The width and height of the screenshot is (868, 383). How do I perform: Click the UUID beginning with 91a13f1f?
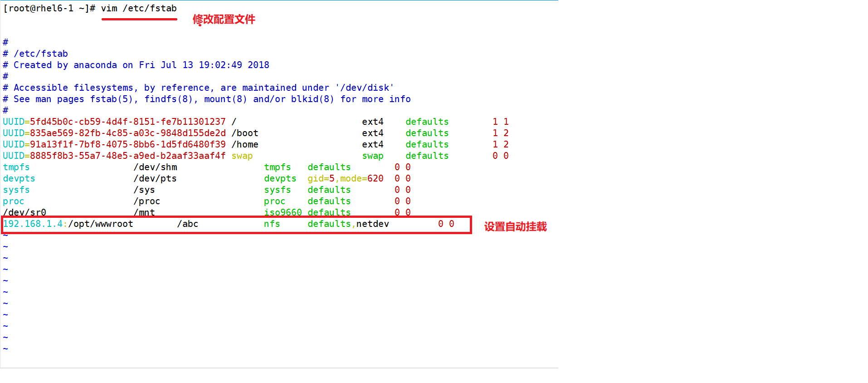click(x=128, y=145)
